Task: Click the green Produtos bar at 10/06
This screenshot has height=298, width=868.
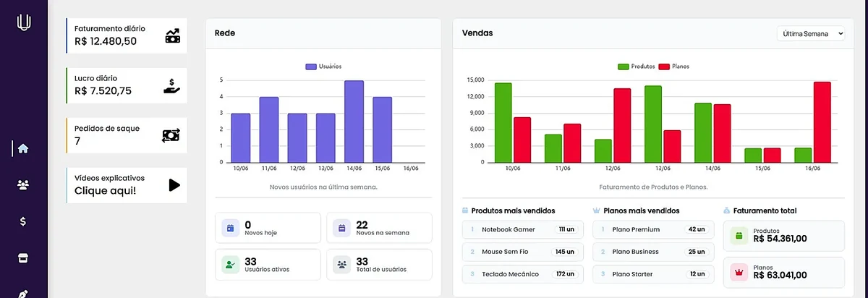Action: point(503,123)
